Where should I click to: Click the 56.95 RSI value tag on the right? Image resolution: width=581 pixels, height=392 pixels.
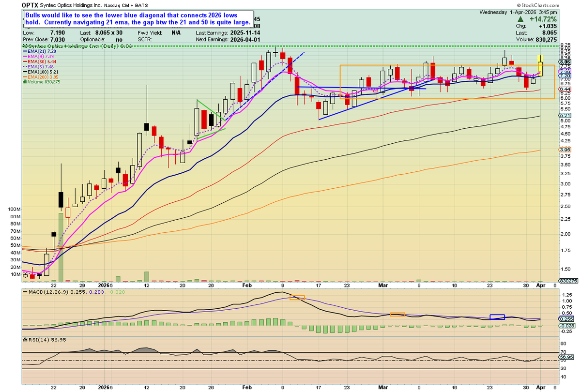coord(566,357)
